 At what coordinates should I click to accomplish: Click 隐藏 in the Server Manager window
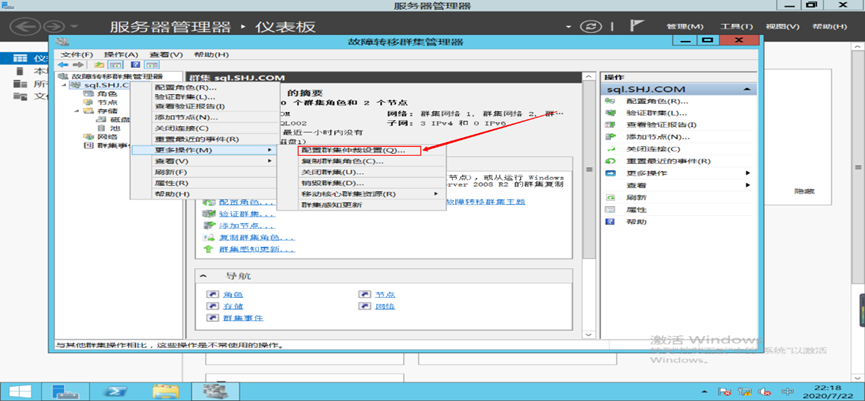pos(804,191)
